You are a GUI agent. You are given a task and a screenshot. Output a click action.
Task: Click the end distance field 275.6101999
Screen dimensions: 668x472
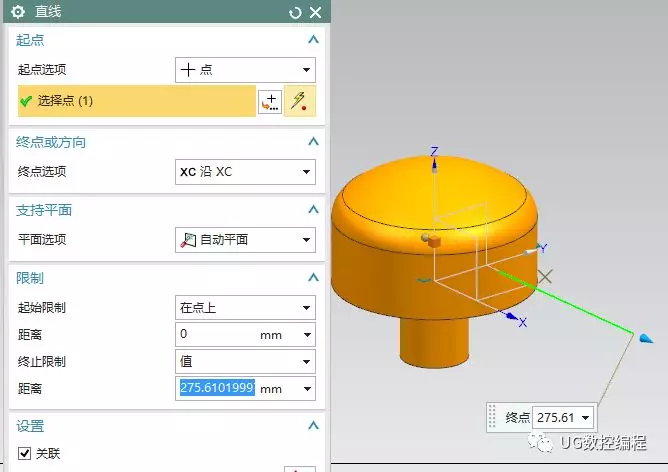(217, 388)
